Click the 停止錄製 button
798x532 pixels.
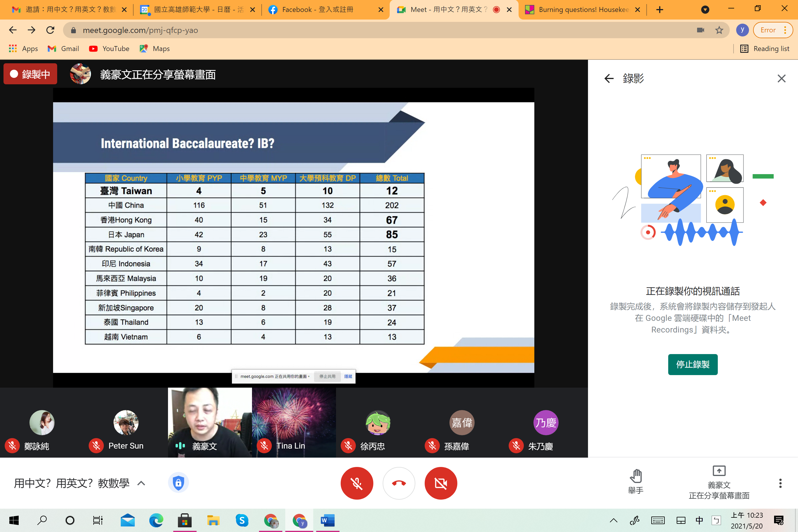(x=692, y=364)
